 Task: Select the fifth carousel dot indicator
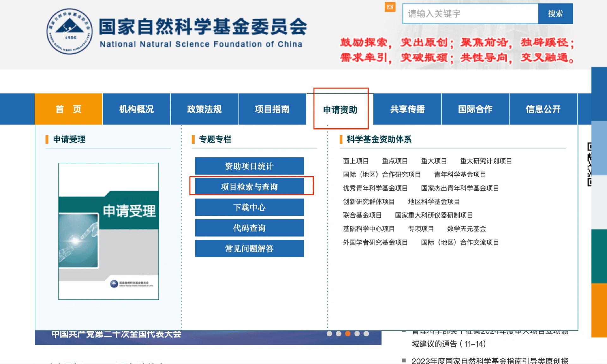366,334
